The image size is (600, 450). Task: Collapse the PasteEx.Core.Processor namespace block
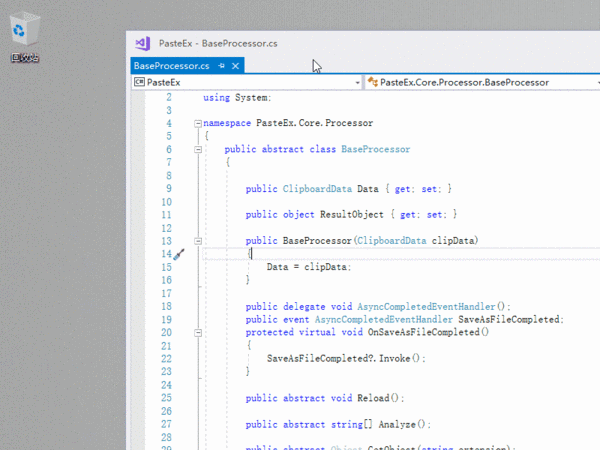[x=198, y=123]
